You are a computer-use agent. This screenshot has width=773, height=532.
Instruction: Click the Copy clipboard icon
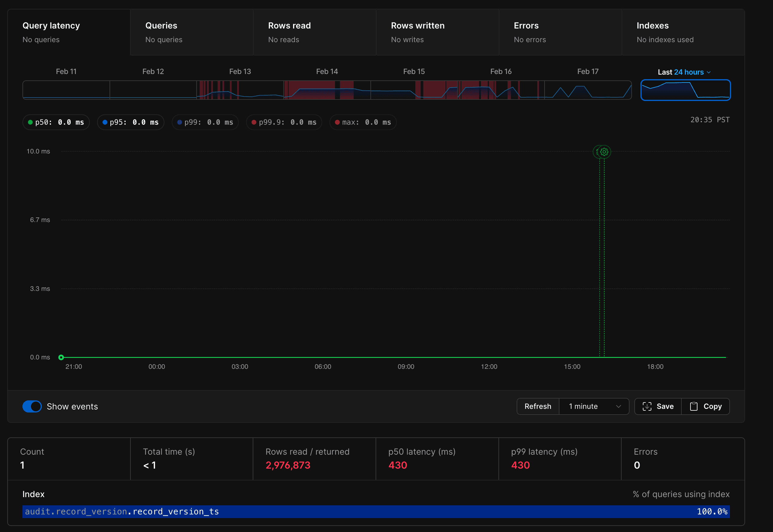[x=693, y=406]
